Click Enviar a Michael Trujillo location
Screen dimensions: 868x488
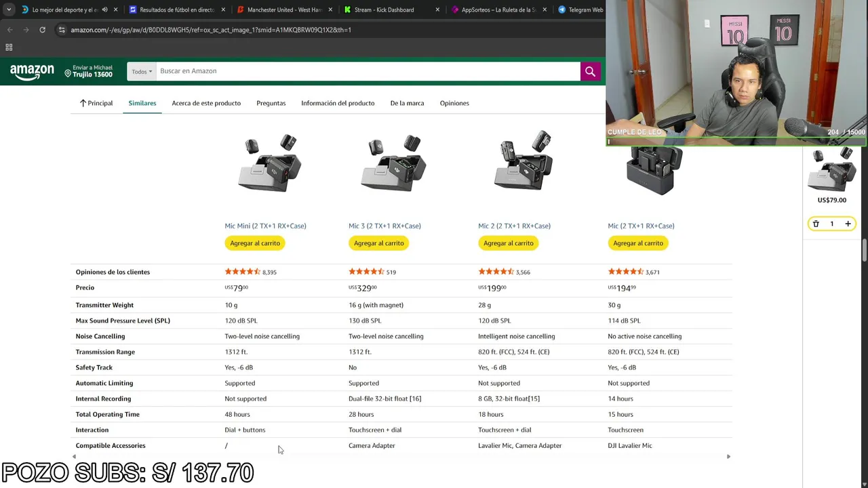pos(89,71)
